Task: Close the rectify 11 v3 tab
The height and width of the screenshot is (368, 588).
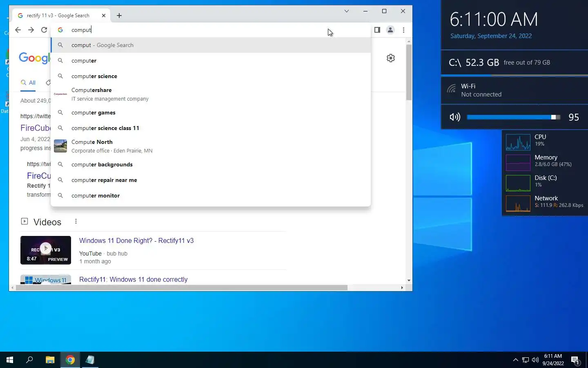Action: tap(104, 16)
